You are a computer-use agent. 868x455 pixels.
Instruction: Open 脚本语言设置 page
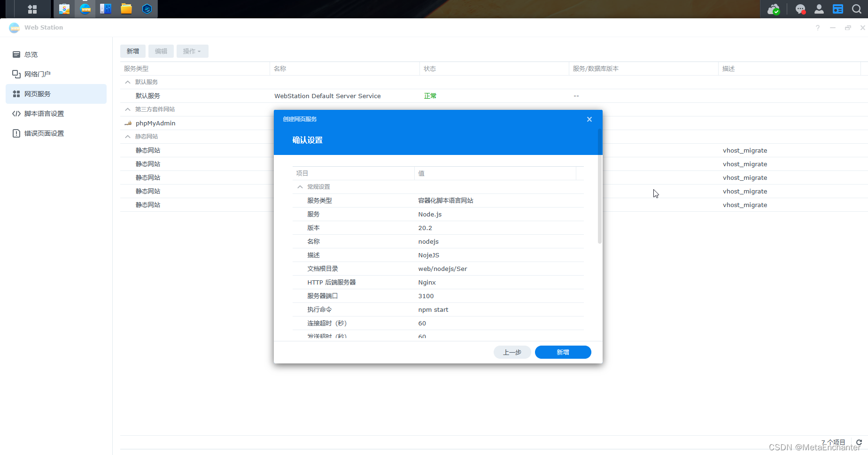pyautogui.click(x=56, y=114)
